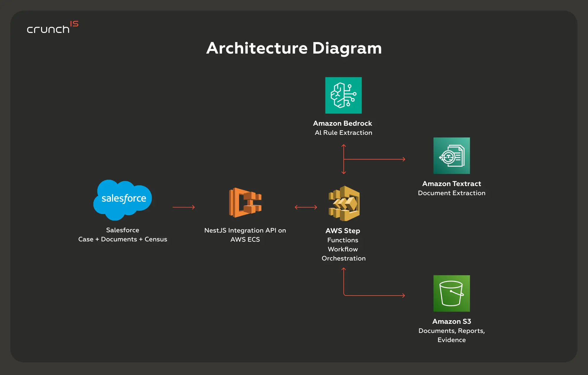Click the Orchestration text
The image size is (588, 375).
(x=344, y=258)
